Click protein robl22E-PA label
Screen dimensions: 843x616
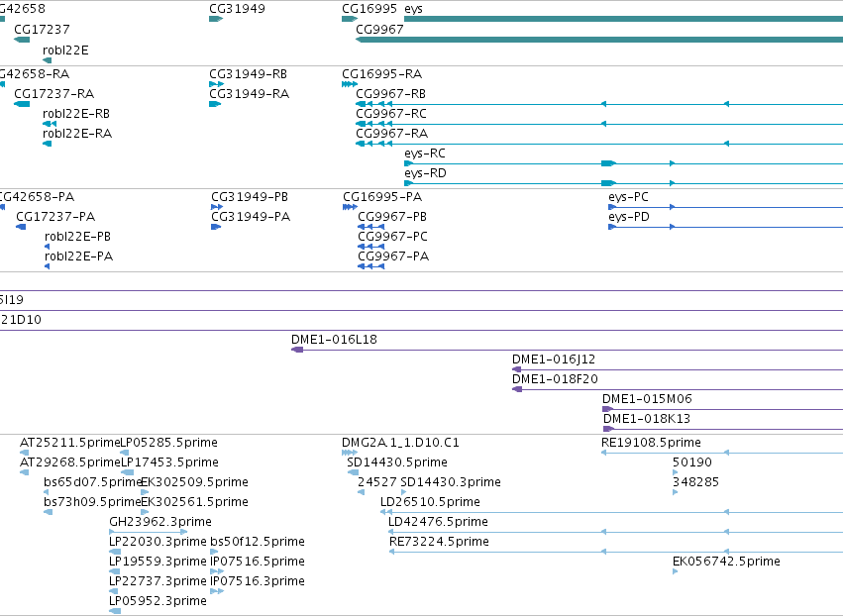tap(79, 257)
